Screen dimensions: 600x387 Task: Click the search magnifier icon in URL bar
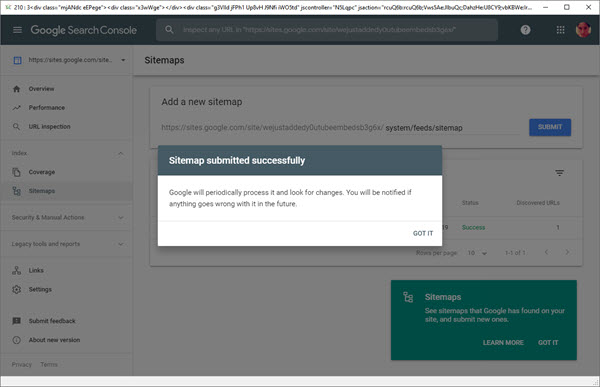(x=169, y=29)
